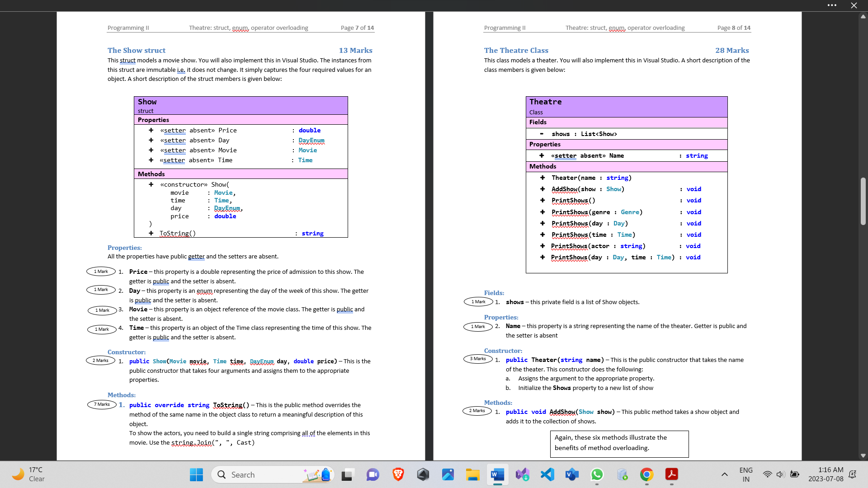Viewport: 868px width, 488px height.
Task: Open Visual Studio from taskbar
Action: click(x=522, y=474)
